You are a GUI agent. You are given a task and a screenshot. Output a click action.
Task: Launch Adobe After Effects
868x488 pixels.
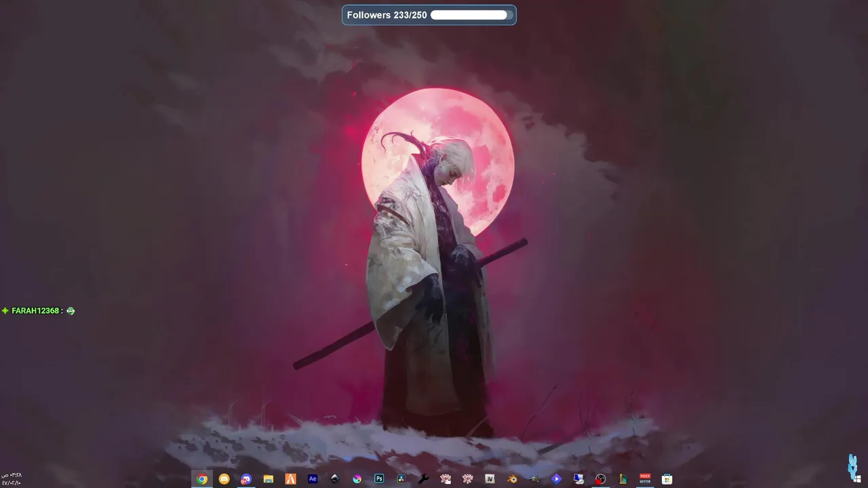point(313,479)
